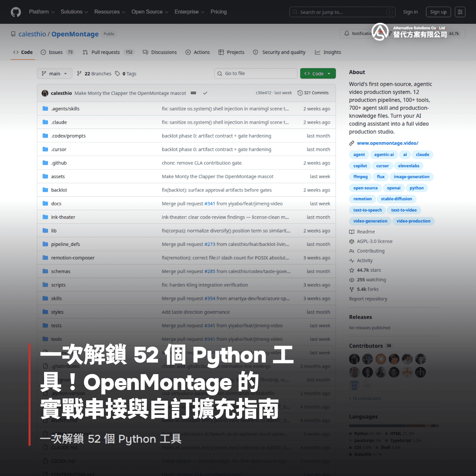Click the Sign up button
Image resolution: width=476 pixels, height=476 pixels.
click(x=438, y=12)
